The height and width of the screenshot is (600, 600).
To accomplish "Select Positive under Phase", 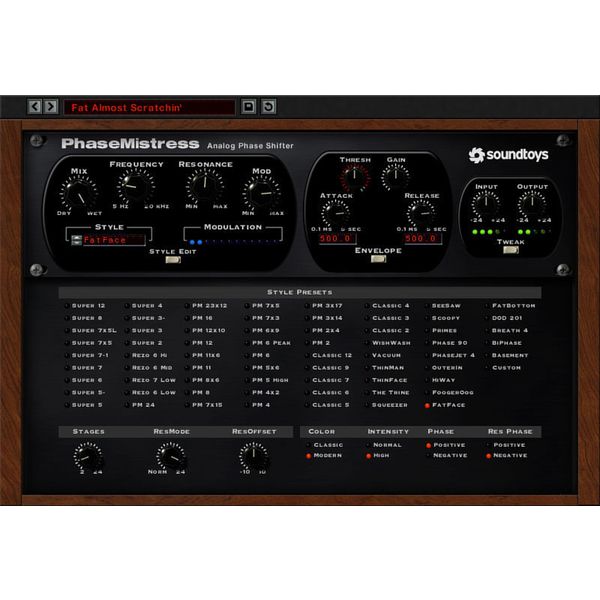I will pyautogui.click(x=446, y=445).
